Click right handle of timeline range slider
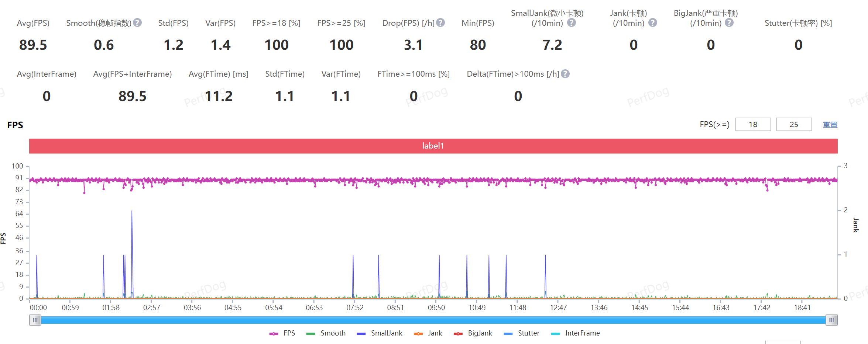 pos(831,320)
